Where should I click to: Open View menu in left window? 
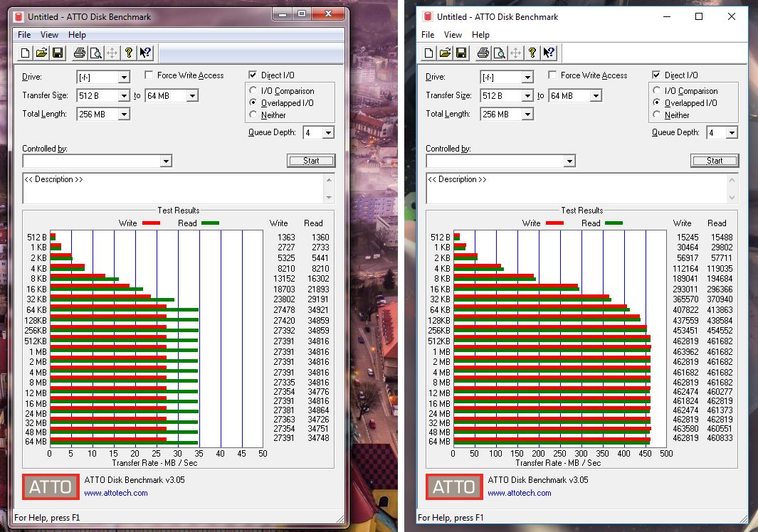[49, 35]
